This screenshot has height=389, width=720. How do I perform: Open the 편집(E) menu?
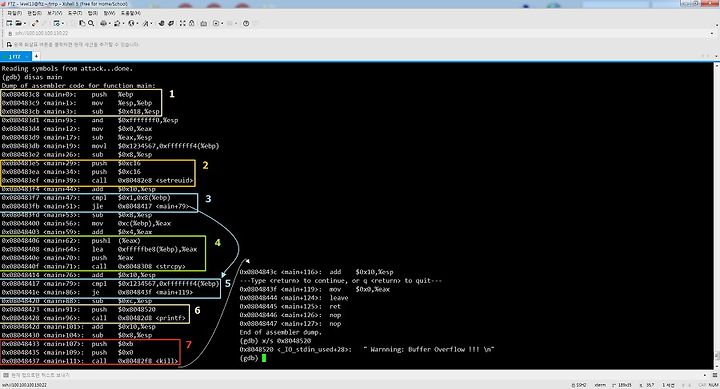pos(34,13)
